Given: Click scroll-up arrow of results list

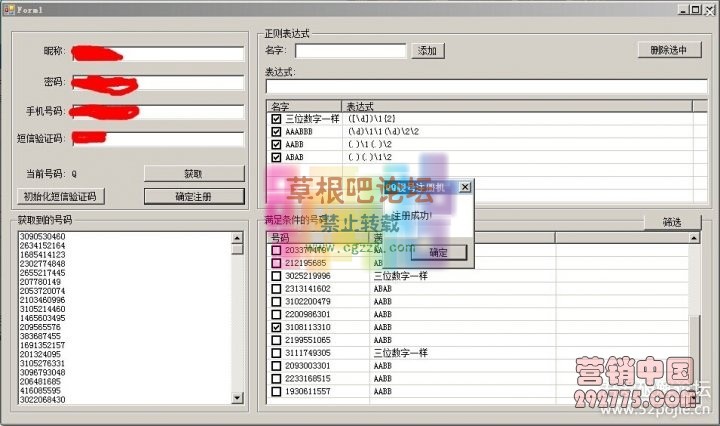Looking at the screenshot, I should [694, 238].
